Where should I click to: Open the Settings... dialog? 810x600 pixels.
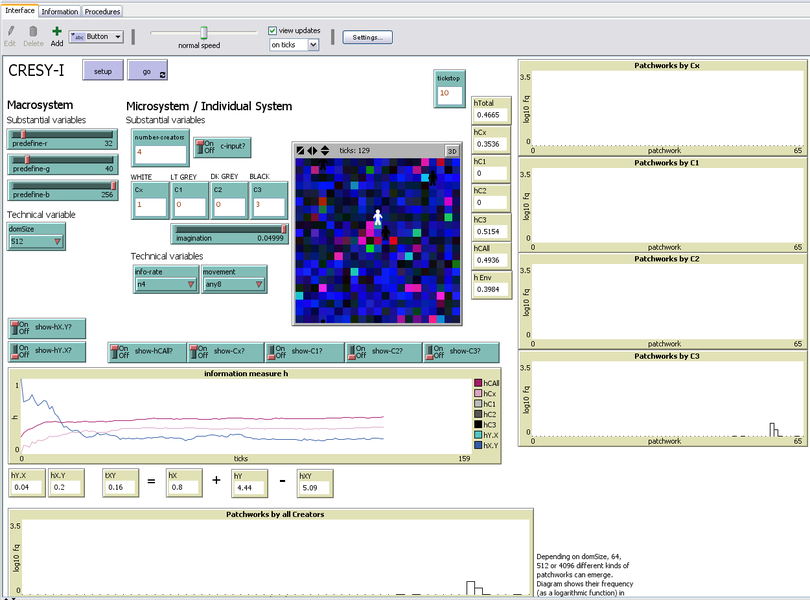[367, 37]
